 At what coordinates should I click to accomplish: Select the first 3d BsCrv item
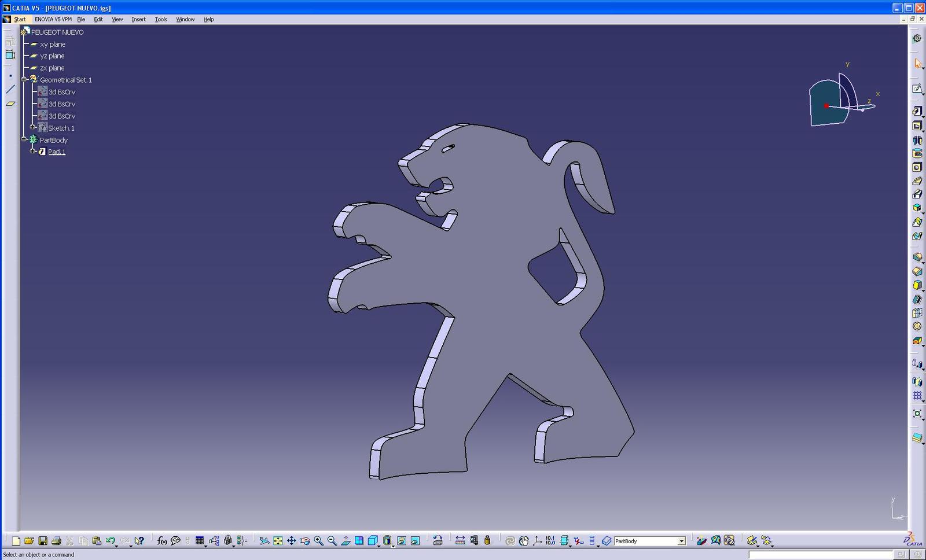62,92
